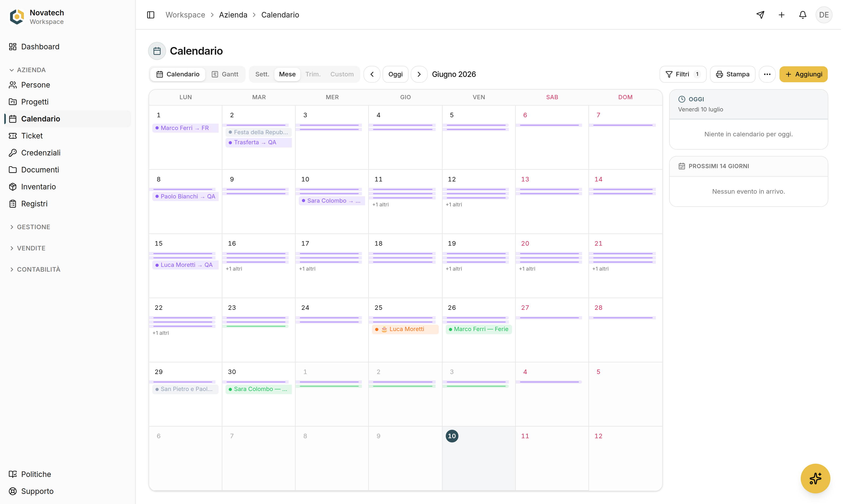Open the more options ellipsis menu
849x504 pixels.
767,74
